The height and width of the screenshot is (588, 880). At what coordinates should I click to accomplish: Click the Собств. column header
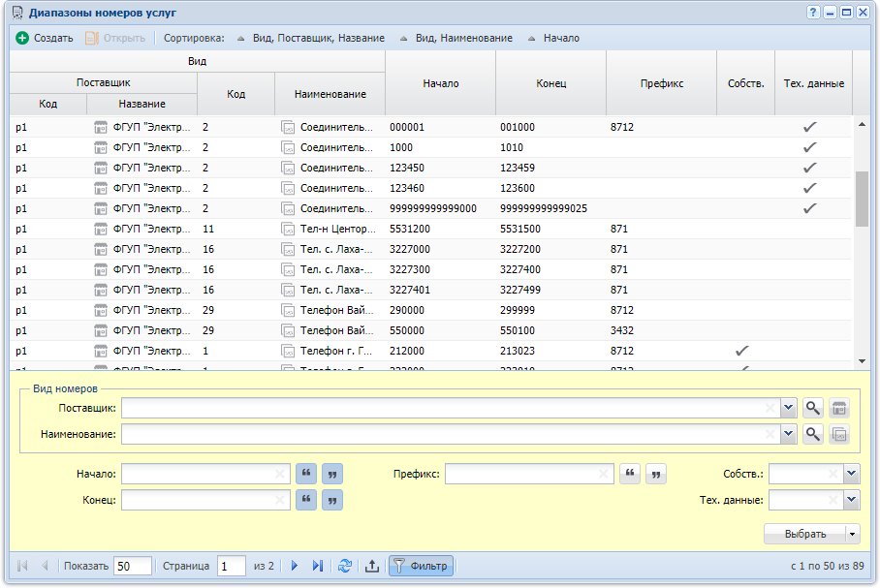tap(746, 83)
